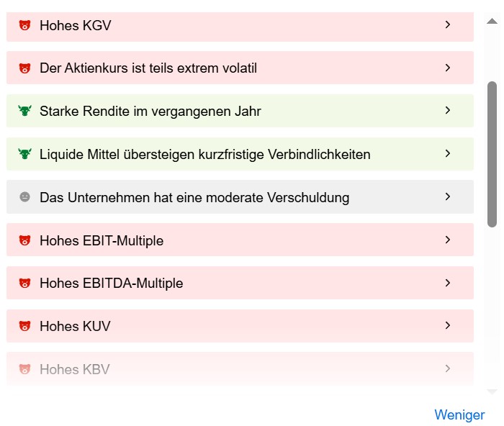Viewport: 504px width, 426px height.
Task: Expand the Starke Rendite row chevron
Action: (447, 111)
